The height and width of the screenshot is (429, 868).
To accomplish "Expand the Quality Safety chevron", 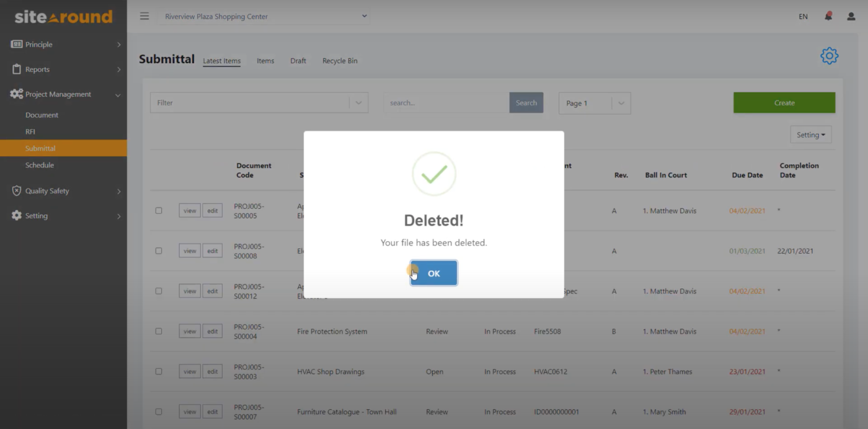I will pos(118,192).
